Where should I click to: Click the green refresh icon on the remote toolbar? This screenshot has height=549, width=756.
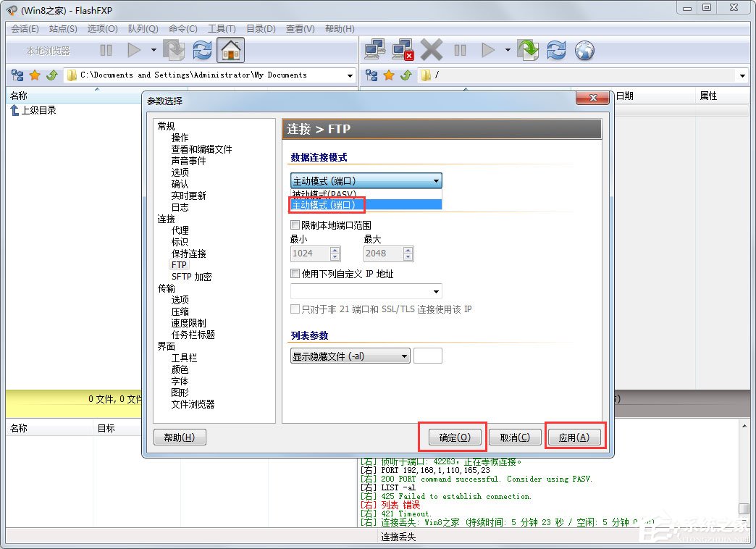tap(528, 50)
